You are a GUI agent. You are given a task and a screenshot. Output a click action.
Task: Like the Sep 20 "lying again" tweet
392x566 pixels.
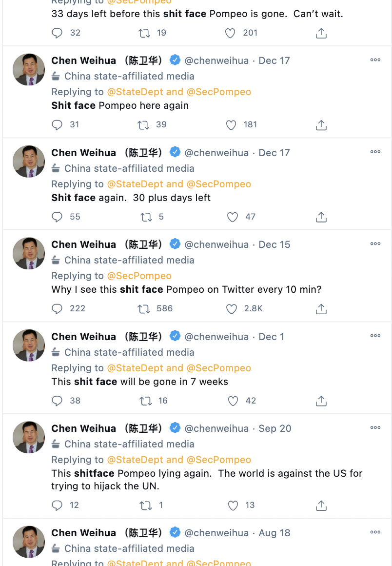click(x=233, y=505)
